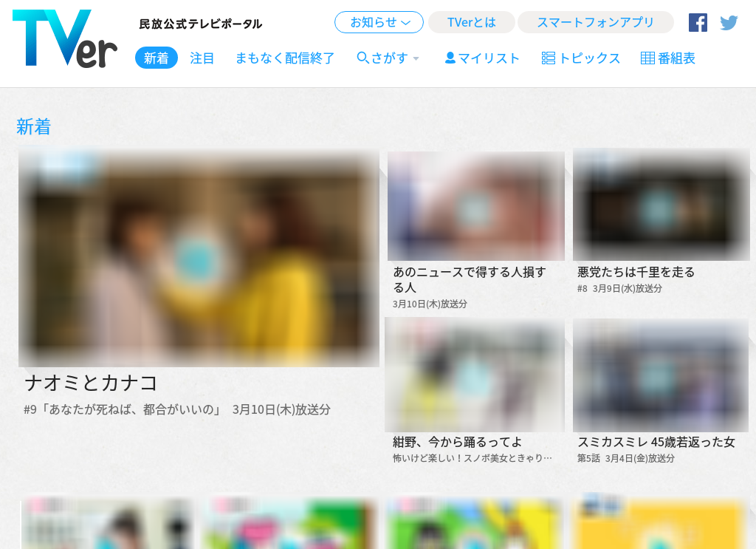Click the magnifier icon next to さがす

361,57
